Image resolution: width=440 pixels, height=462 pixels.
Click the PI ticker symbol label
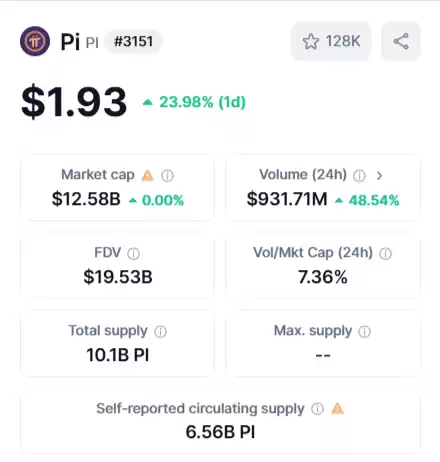click(x=92, y=43)
